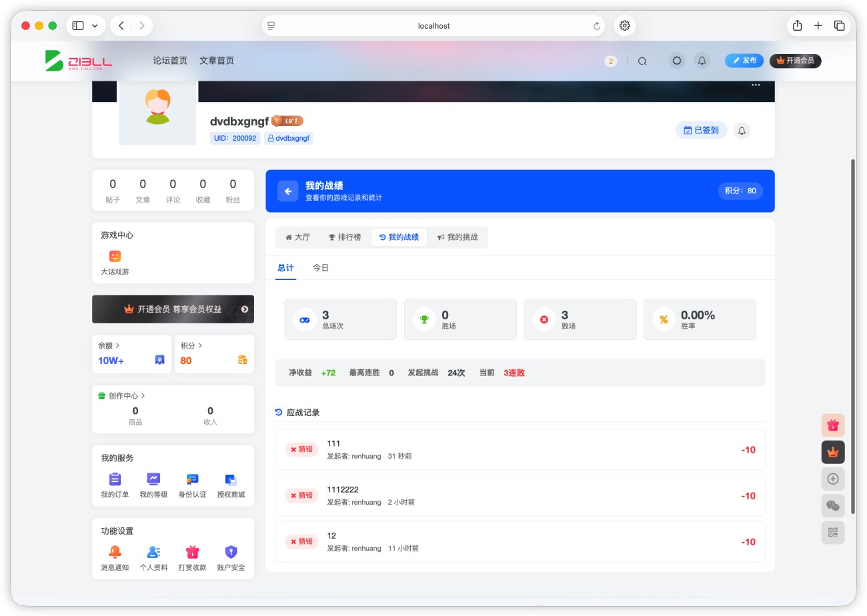This screenshot has height=616, width=867.
Task: Click the 开通会员 尊享会员权益 banner
Action: click(x=173, y=309)
